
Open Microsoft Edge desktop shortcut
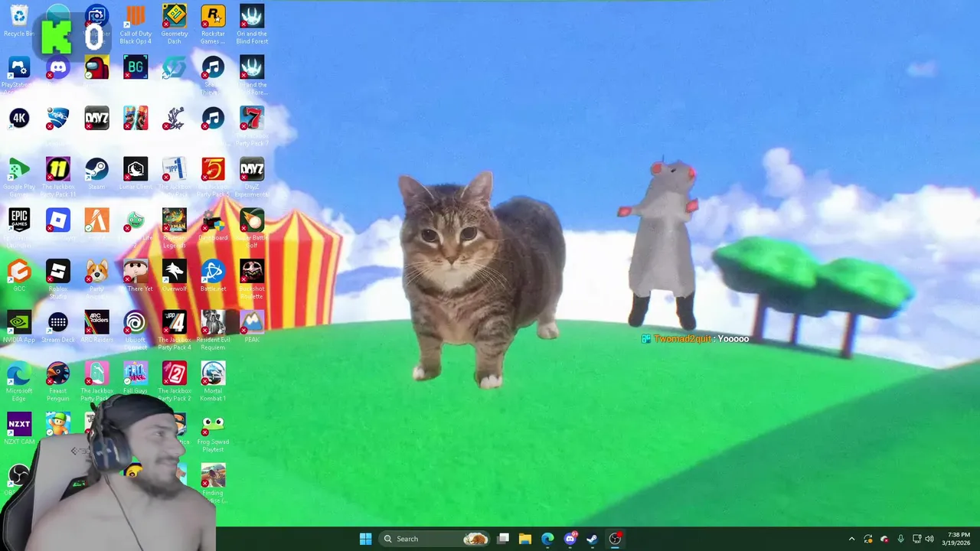pyautogui.click(x=19, y=381)
